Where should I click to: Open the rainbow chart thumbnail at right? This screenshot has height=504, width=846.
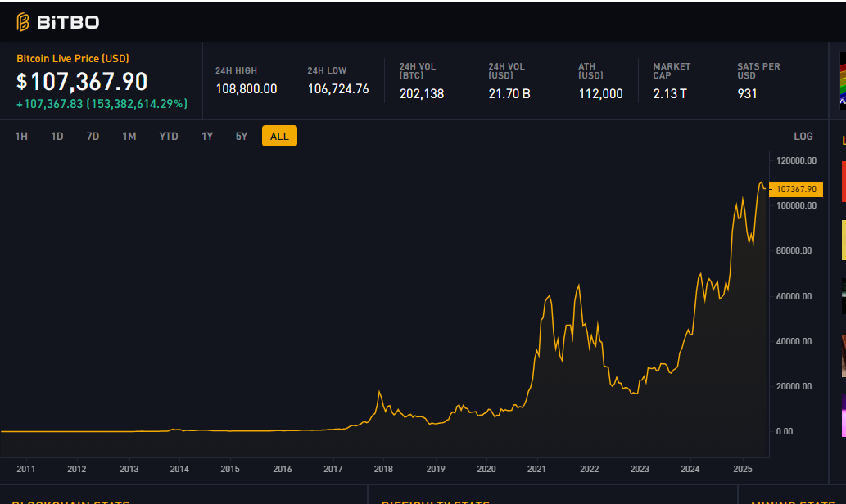click(843, 81)
